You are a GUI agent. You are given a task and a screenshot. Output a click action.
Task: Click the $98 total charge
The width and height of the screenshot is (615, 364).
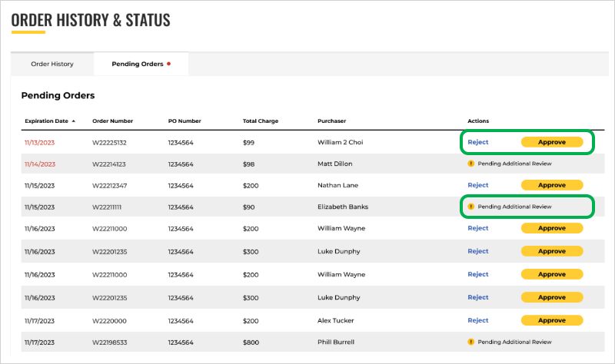pos(248,164)
